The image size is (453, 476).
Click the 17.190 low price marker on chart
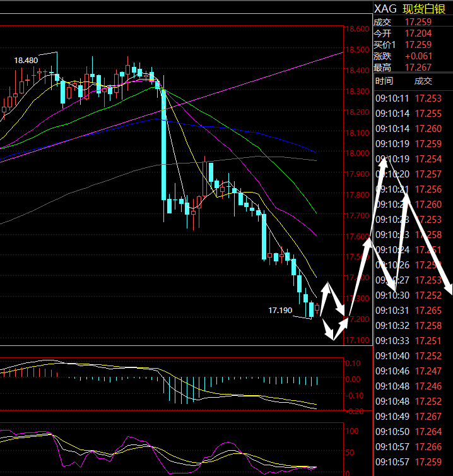[280, 311]
